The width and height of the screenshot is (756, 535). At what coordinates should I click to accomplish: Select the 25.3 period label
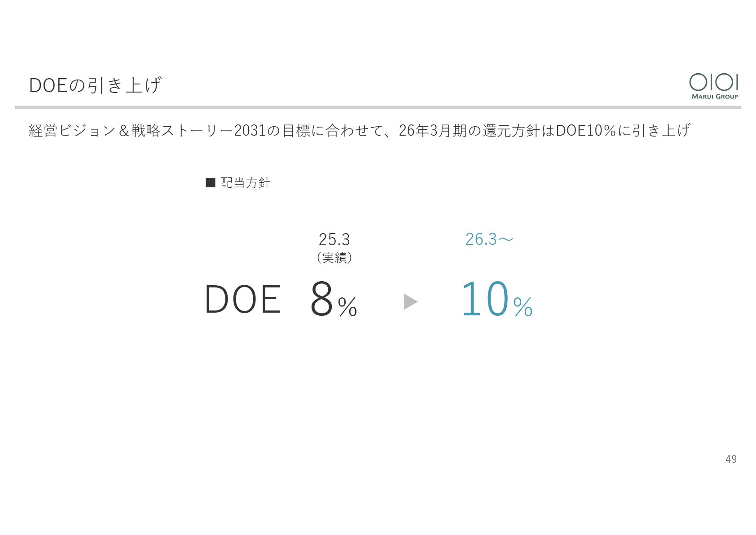coord(334,239)
